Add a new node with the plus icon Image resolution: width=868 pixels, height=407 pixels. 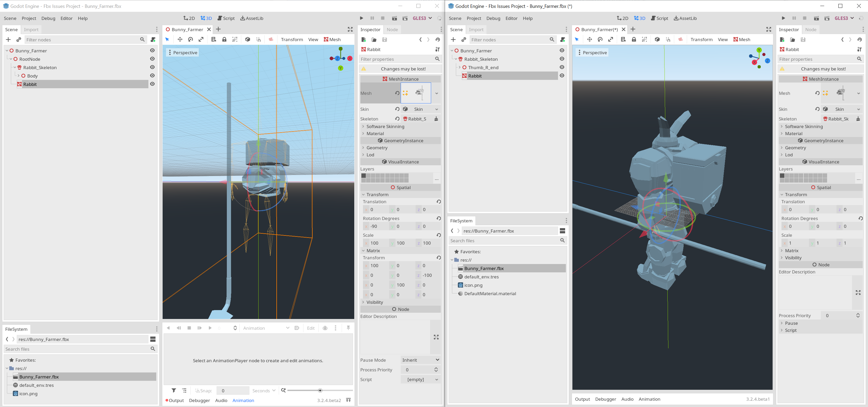pyautogui.click(x=8, y=39)
